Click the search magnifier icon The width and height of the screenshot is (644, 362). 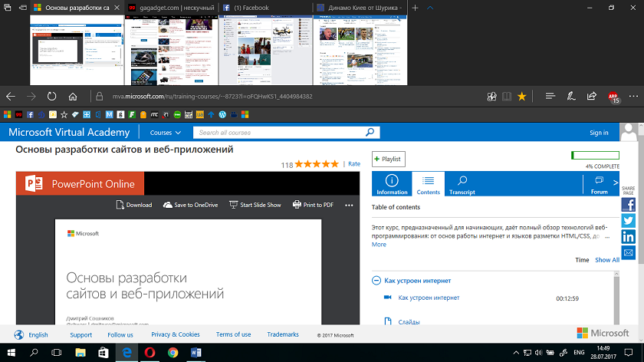tap(370, 133)
